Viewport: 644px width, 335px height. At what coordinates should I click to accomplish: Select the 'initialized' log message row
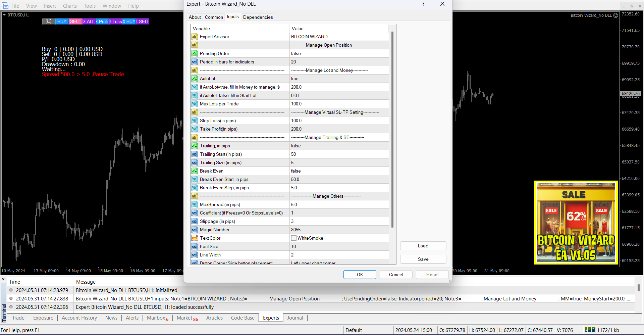(x=321, y=290)
